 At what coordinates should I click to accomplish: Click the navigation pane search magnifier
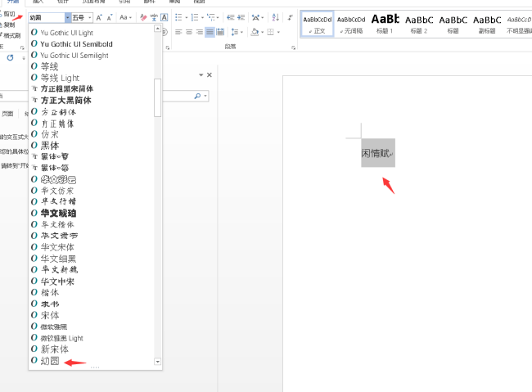point(197,96)
